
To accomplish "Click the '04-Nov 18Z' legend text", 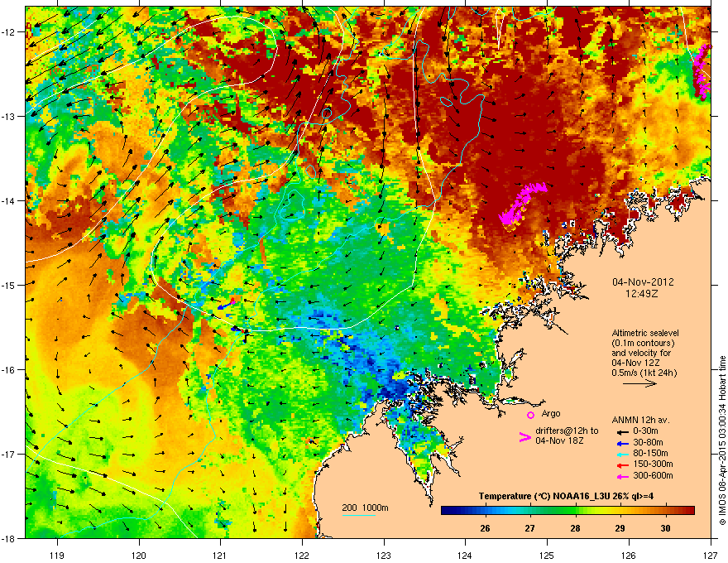I will tap(559, 440).
